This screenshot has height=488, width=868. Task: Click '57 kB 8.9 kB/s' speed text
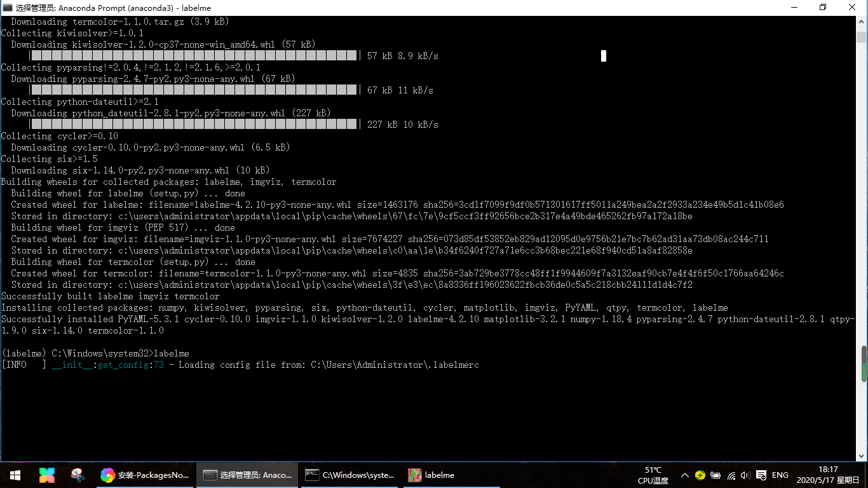click(x=403, y=56)
